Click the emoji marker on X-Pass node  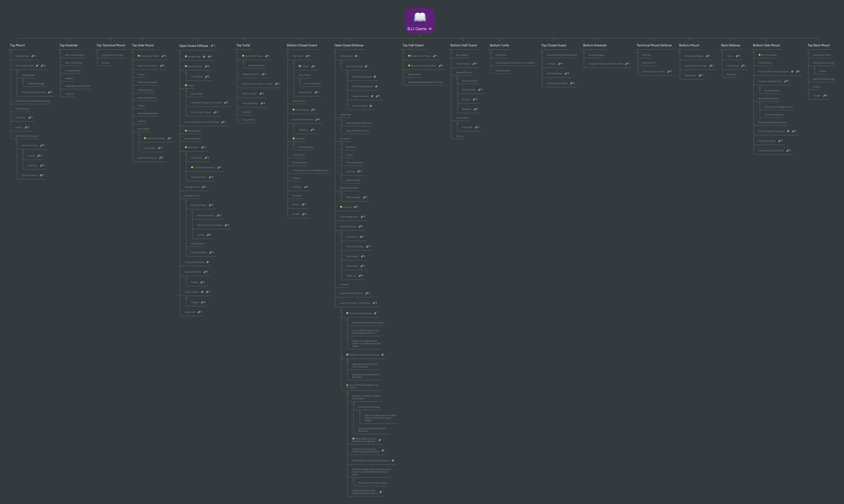[x=186, y=86]
